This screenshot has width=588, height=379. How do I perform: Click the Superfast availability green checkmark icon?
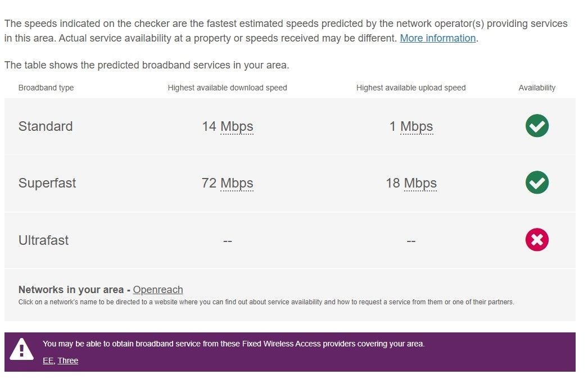coord(537,182)
